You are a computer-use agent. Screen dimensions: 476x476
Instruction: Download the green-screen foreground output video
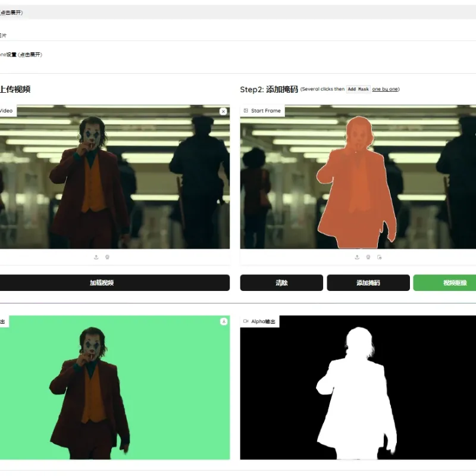[x=224, y=321]
